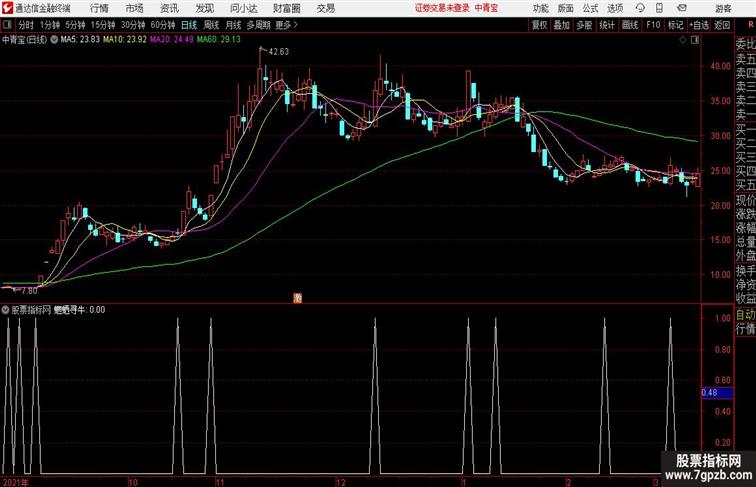This screenshot has height=487, width=756.
Task: Open the 功能 menu
Action: tap(540, 8)
